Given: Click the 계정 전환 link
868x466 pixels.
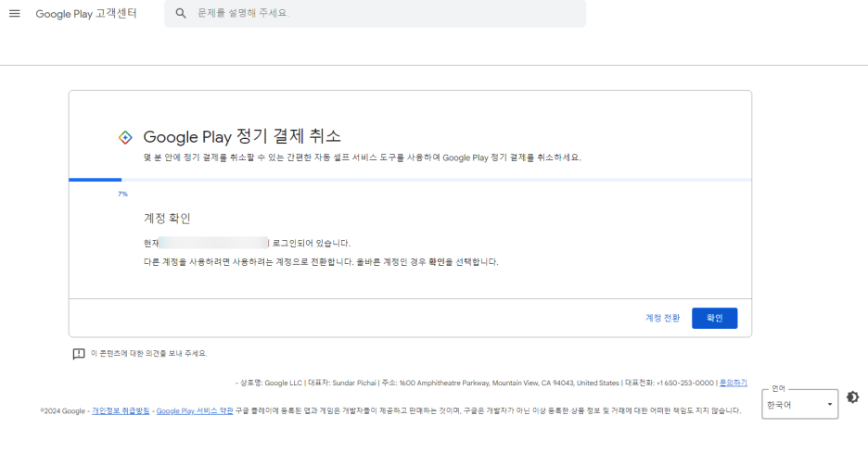Looking at the screenshot, I should 663,318.
